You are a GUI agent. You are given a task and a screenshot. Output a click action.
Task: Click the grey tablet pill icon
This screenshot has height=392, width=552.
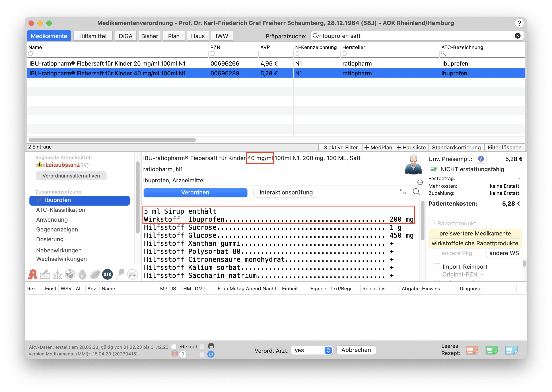tap(95, 274)
